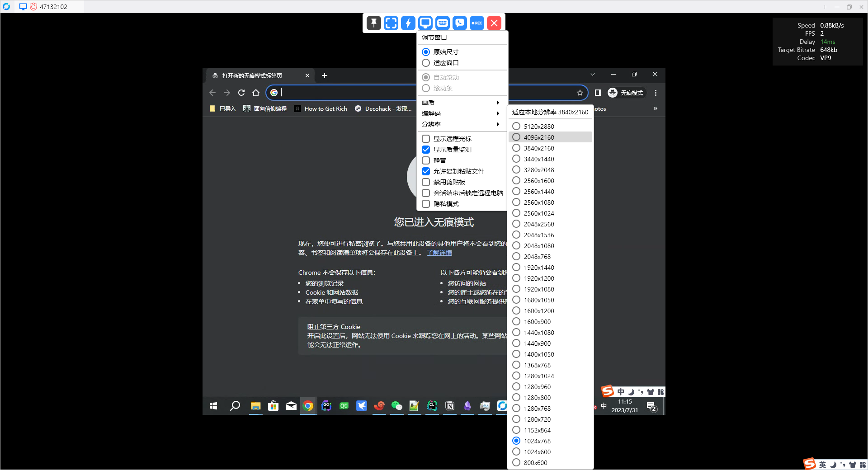Open Chrome's three-dot browser menu
Viewport: 868px width, 470px height.
point(655,93)
